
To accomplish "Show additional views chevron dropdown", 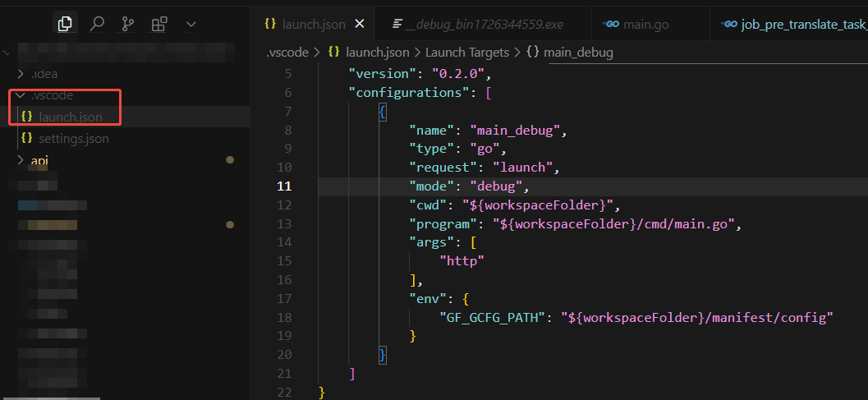I will [x=191, y=25].
